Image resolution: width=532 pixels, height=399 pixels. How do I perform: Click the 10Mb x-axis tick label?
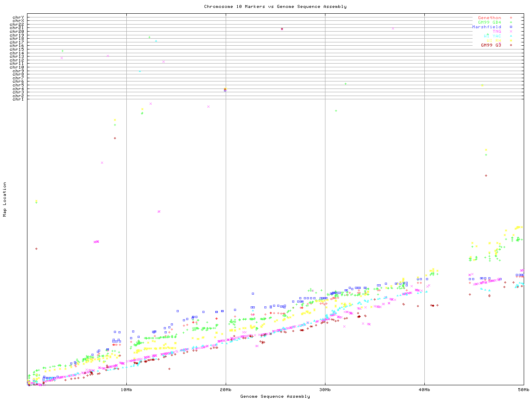coord(126,390)
